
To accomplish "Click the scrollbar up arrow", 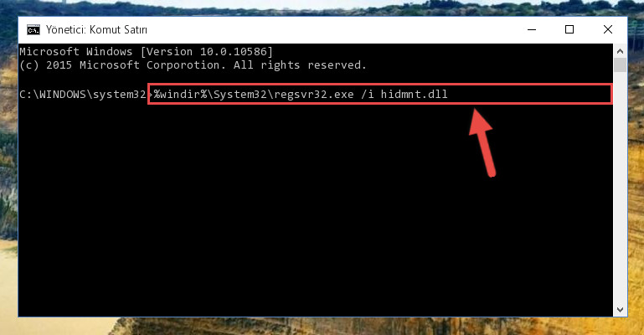I will pos(621,51).
